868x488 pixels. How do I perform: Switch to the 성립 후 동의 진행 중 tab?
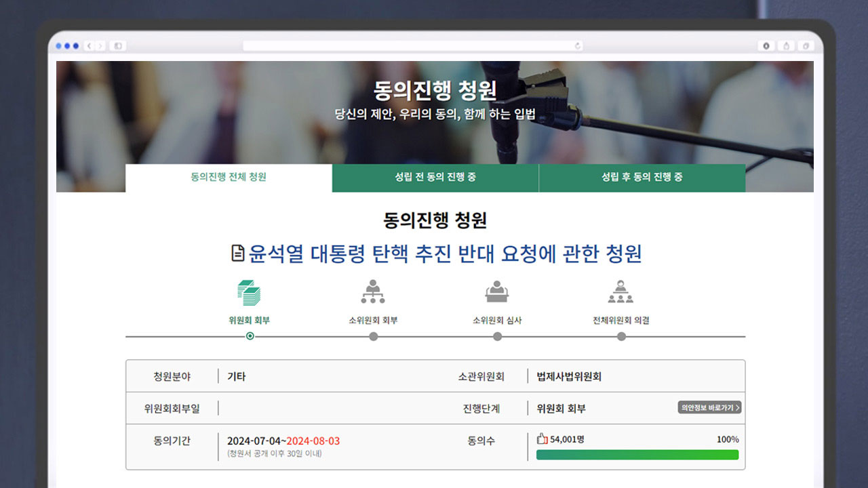[x=642, y=178]
